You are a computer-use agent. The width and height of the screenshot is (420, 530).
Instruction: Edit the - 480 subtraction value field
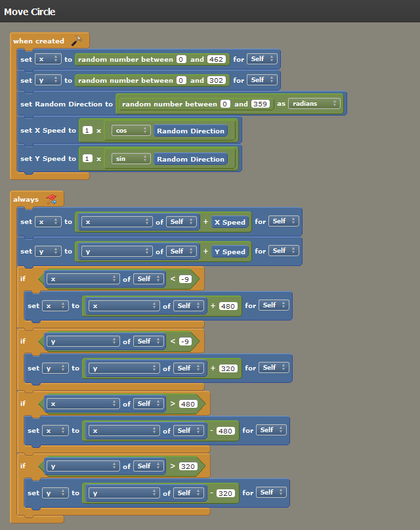coord(226,431)
